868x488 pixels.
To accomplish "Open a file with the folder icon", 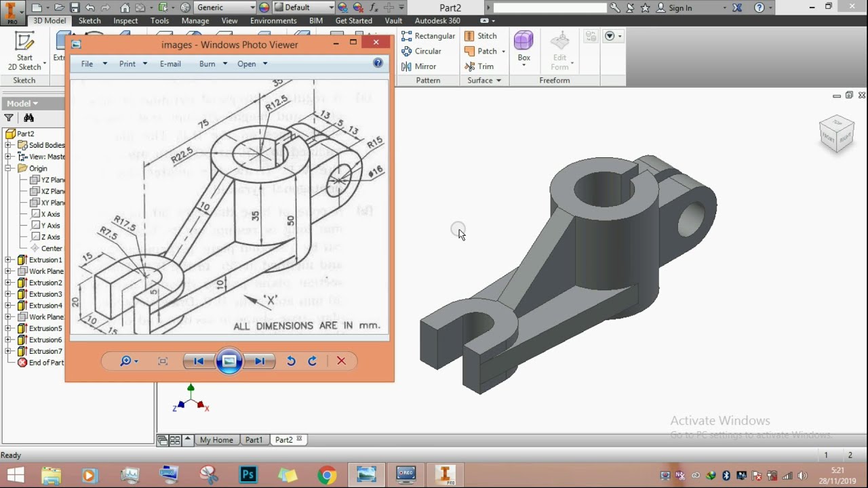I will (60, 7).
